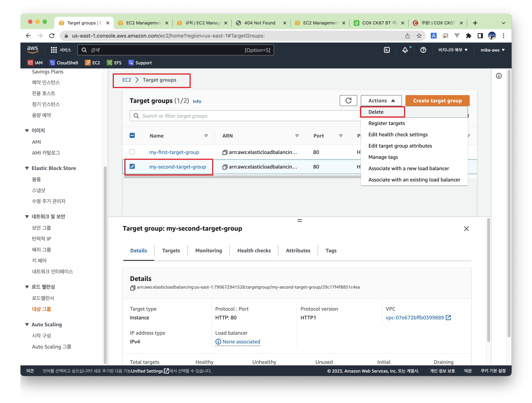Check the my-first-target-group checkbox
This screenshot has width=532, height=403.
tap(132, 152)
